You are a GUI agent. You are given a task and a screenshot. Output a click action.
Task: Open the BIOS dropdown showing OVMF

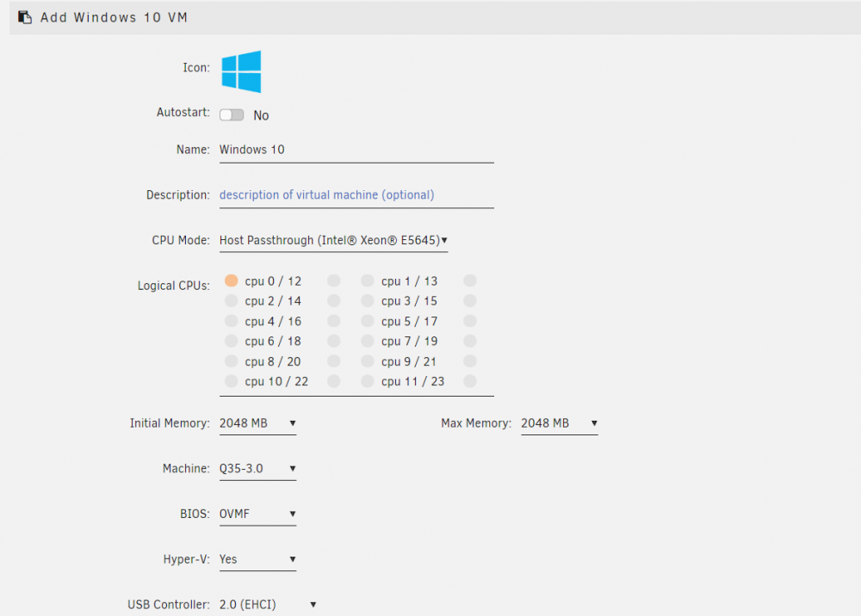tap(257, 514)
